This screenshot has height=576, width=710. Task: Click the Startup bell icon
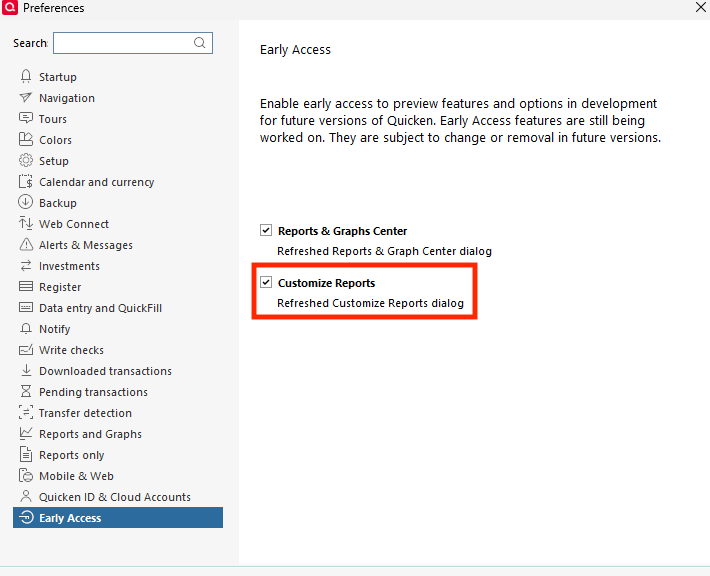point(26,76)
